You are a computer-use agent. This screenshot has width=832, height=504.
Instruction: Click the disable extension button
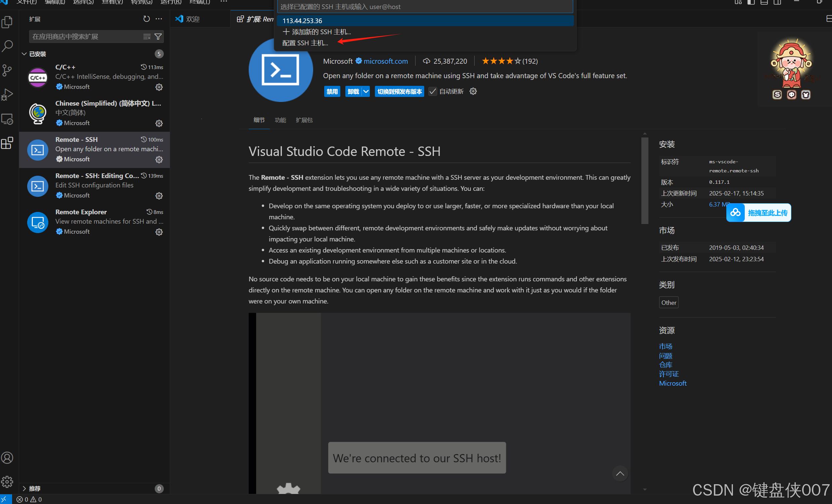tap(332, 92)
